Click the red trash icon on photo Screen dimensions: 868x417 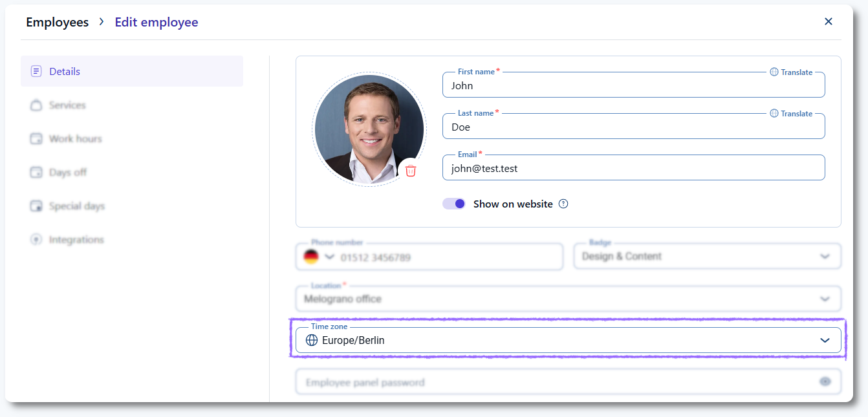(411, 171)
